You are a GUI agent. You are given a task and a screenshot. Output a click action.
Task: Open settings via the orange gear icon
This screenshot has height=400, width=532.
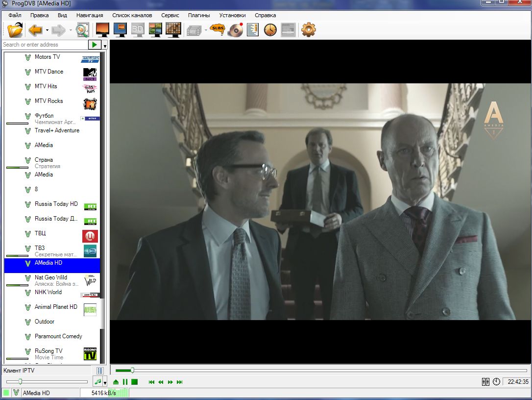tap(309, 30)
